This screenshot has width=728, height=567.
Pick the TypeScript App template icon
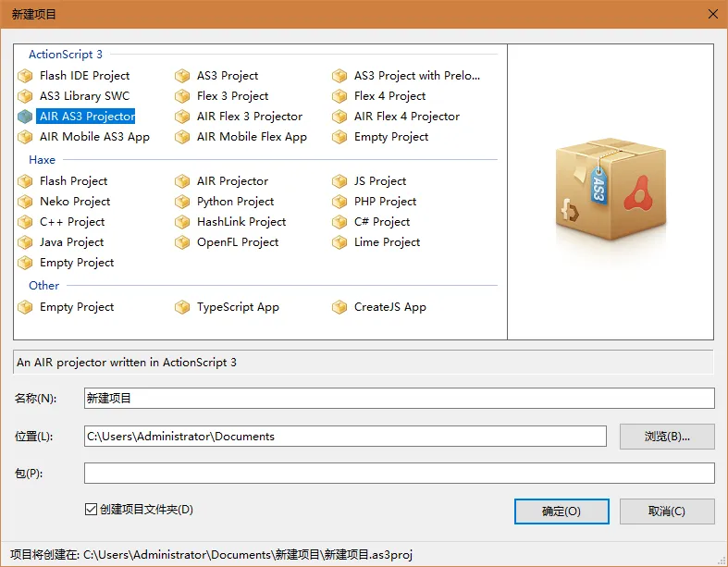(x=182, y=307)
